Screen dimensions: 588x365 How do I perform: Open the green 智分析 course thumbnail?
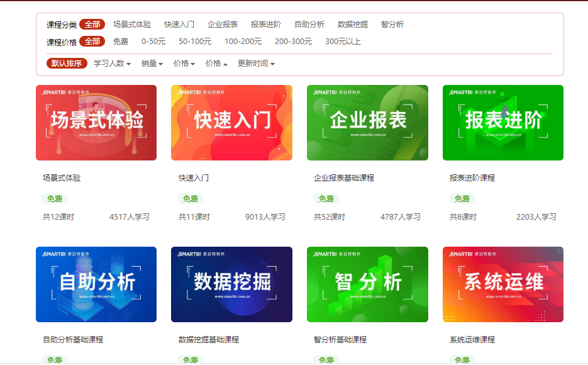tap(367, 284)
